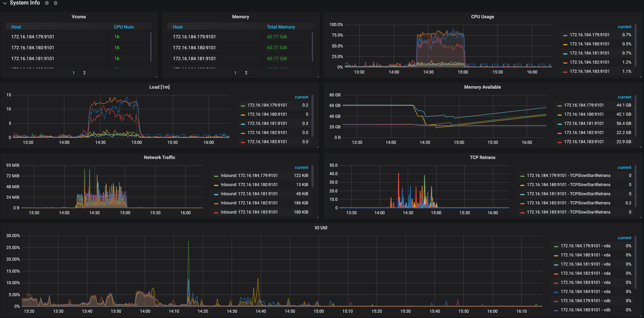
Task: Click resize handle of TCP Retrans panel
Action: tap(640, 217)
